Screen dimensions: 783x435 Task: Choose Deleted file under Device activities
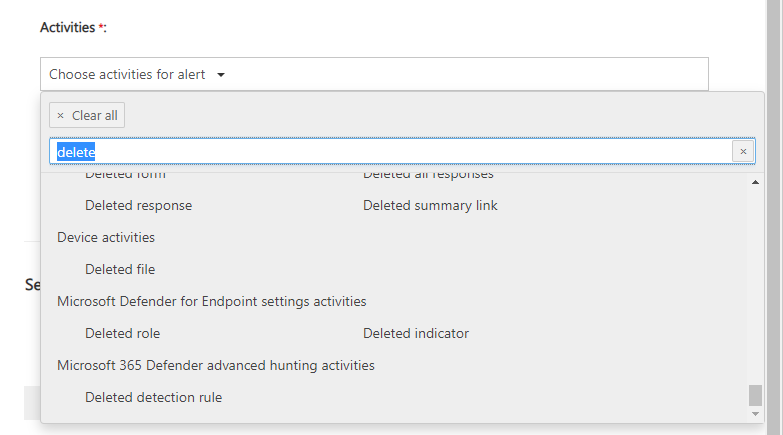[120, 269]
